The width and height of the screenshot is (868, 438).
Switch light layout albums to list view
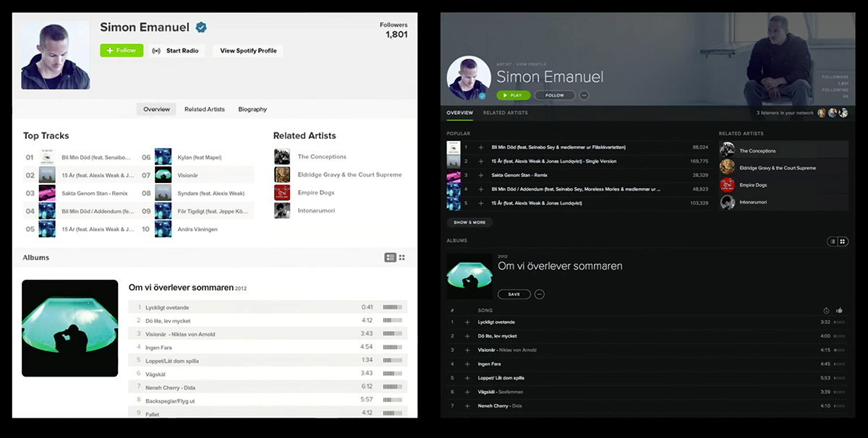(391, 257)
